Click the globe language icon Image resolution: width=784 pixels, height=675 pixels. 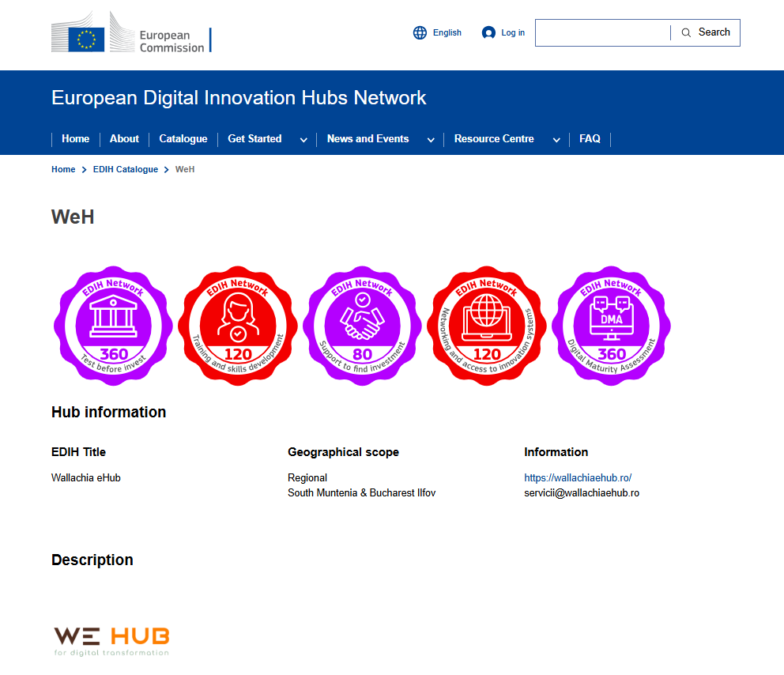click(420, 32)
